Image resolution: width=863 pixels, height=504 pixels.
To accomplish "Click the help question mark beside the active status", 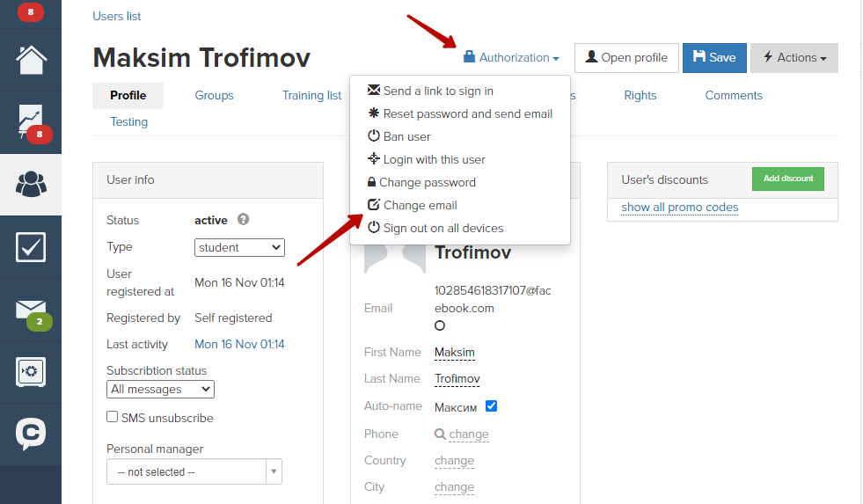I will point(244,220).
